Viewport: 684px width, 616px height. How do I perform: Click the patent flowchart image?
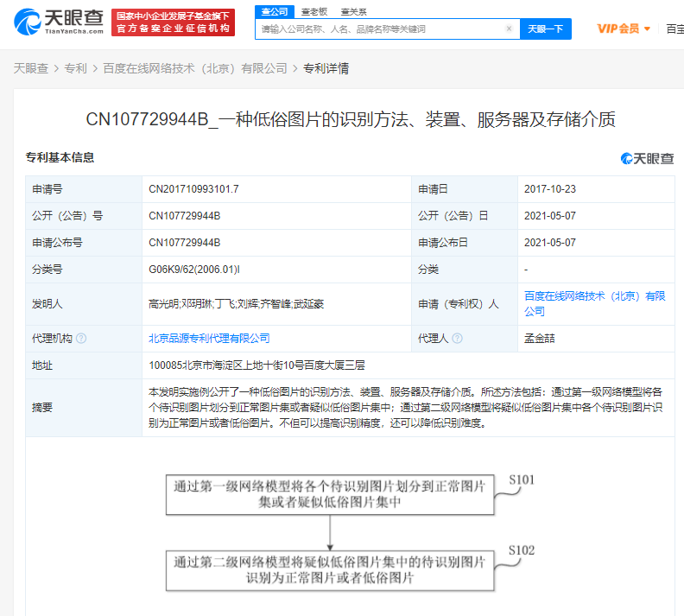[351, 532]
